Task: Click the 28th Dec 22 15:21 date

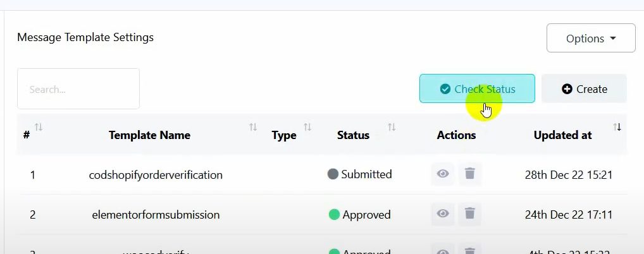Action: pos(569,175)
